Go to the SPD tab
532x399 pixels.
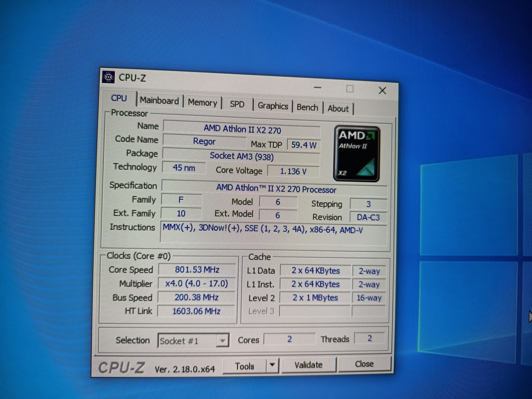pyautogui.click(x=237, y=104)
